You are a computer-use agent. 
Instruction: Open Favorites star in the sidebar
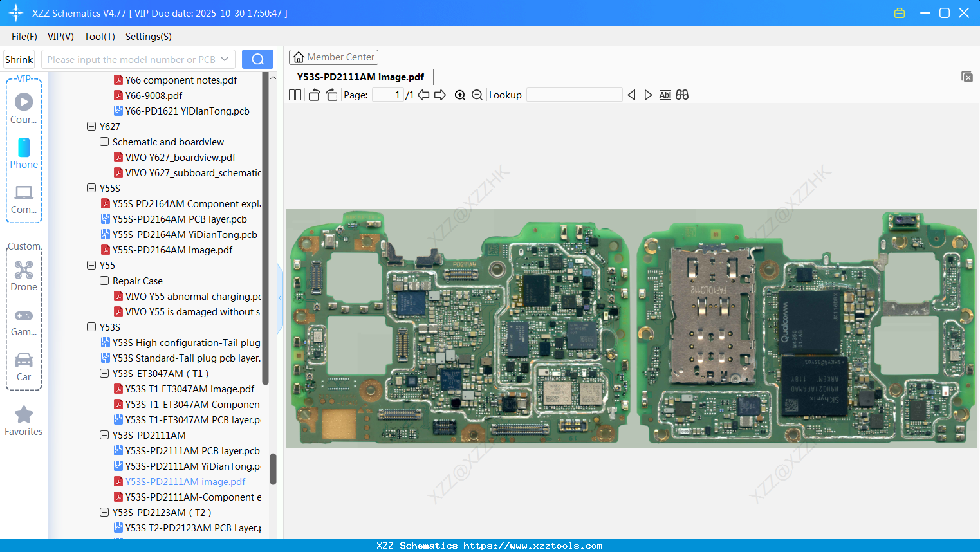point(24,421)
